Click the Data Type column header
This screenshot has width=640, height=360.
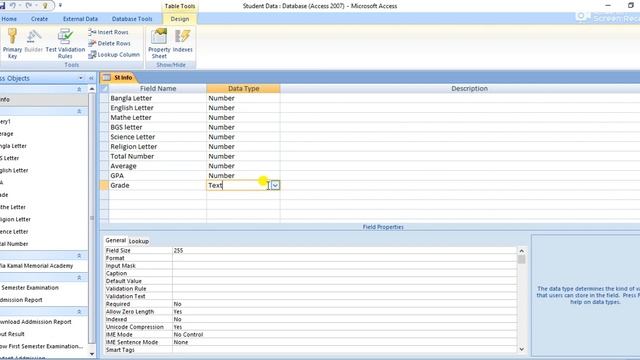(x=243, y=89)
